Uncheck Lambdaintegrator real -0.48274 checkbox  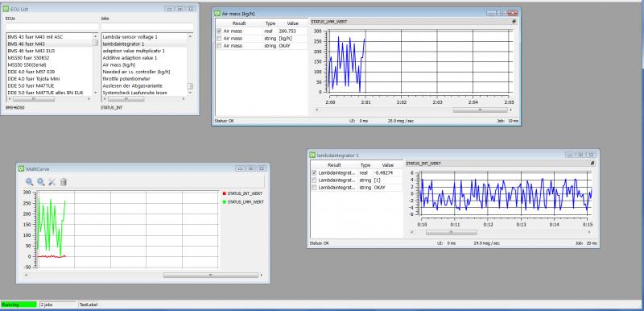pos(314,172)
